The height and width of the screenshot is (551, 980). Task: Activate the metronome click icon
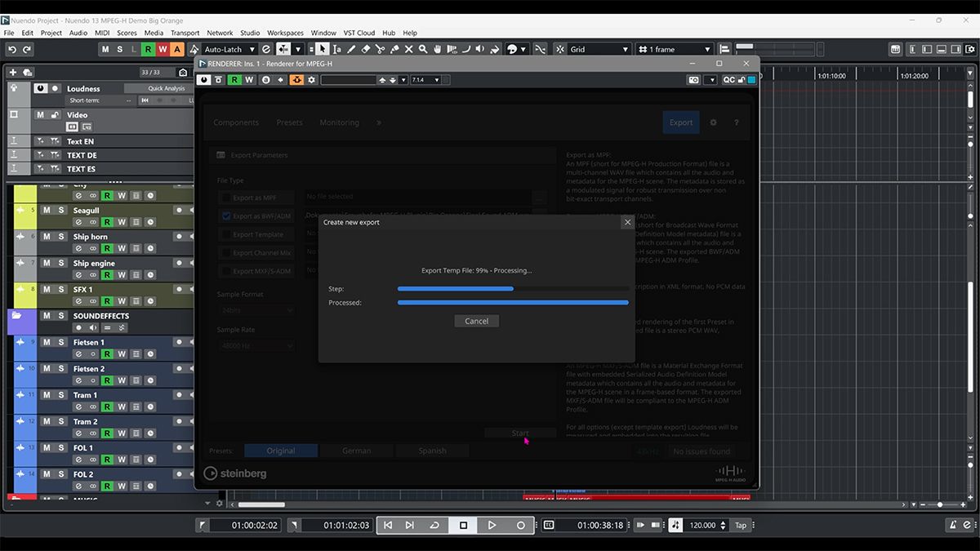coord(675,526)
